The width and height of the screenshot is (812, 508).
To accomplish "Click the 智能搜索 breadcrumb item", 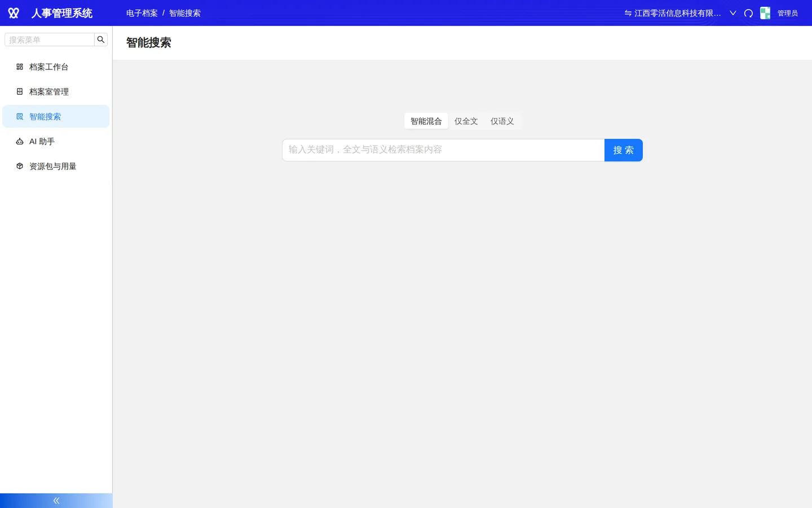I will [x=185, y=13].
